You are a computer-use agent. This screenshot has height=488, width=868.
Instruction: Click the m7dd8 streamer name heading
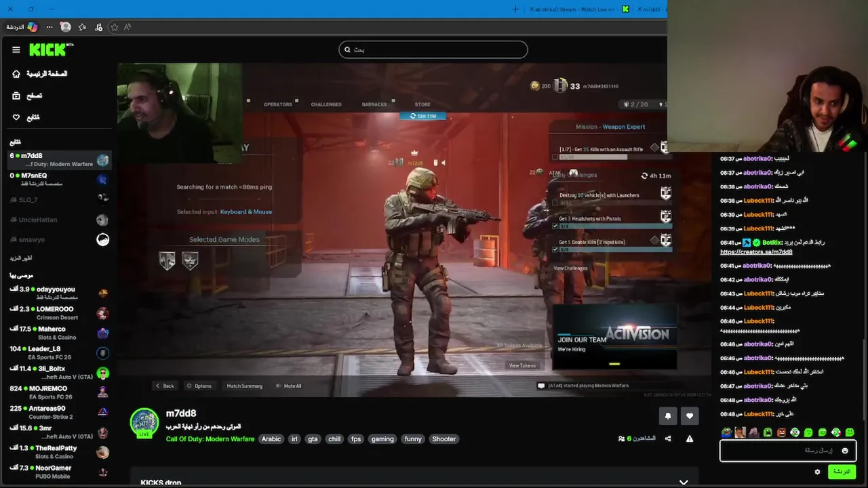coord(181,413)
